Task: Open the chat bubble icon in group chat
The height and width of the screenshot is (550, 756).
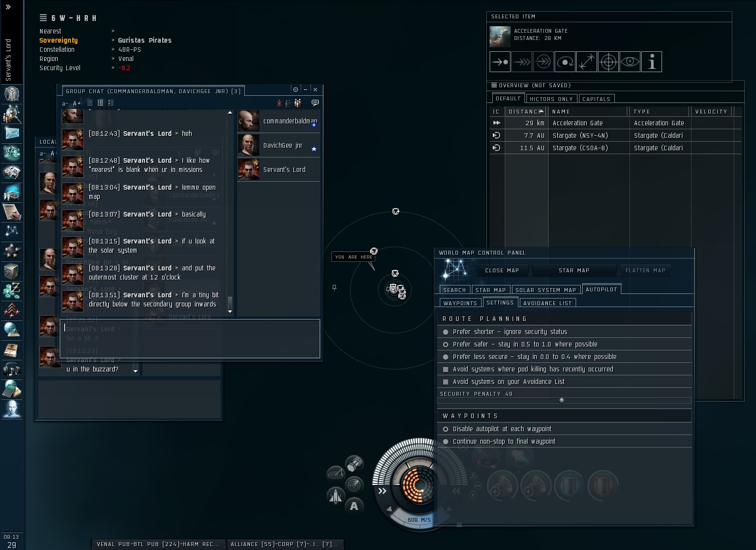Action: (x=315, y=102)
